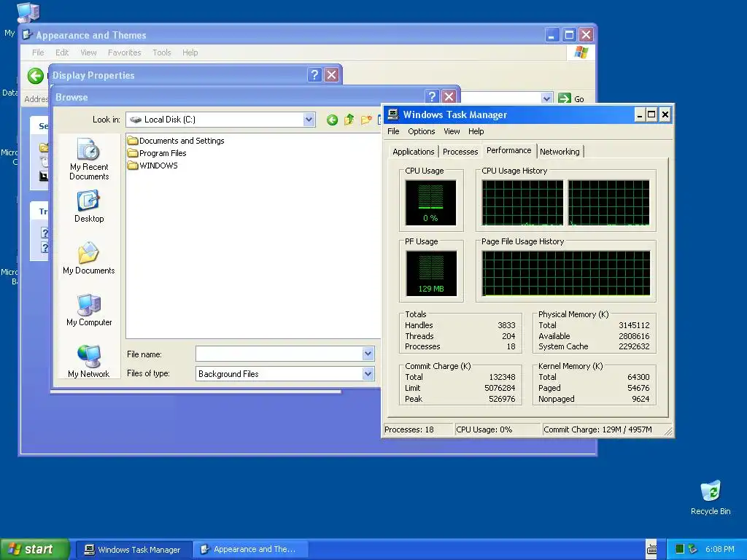The height and width of the screenshot is (560, 747).
Task: Open the Recycle Bin on the desktop
Action: pos(711,497)
